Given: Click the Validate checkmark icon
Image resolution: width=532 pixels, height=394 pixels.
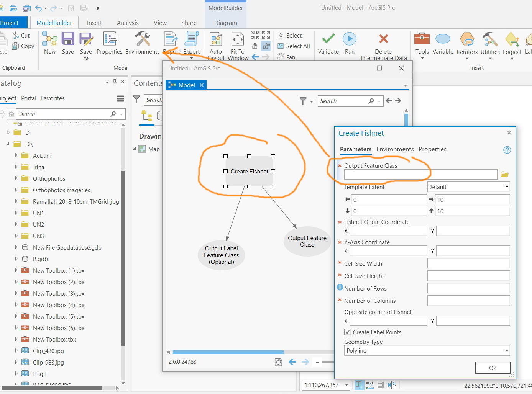Looking at the screenshot, I should 328,39.
